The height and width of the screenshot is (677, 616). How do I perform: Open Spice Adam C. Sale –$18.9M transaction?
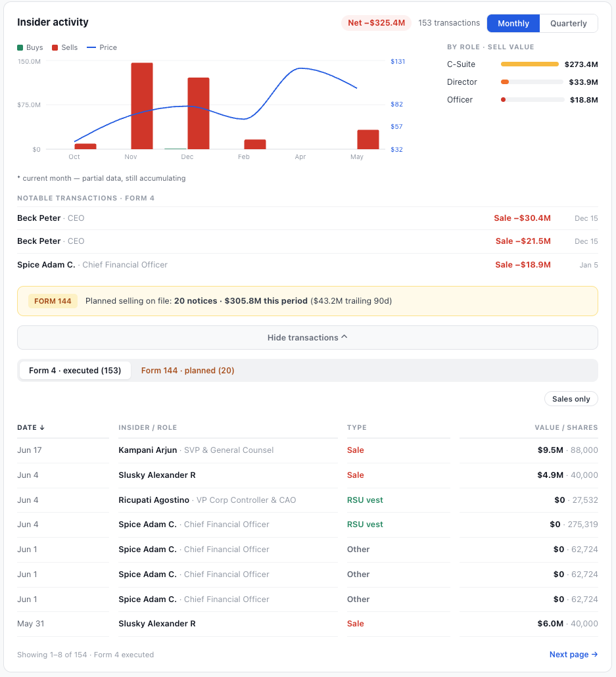pyautogui.click(x=308, y=265)
